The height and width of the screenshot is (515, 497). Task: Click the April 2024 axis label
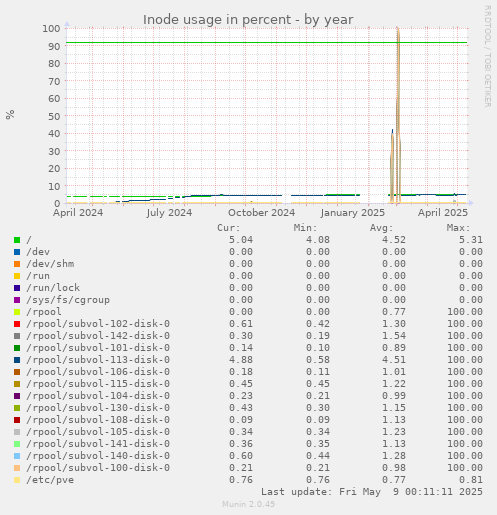click(78, 213)
